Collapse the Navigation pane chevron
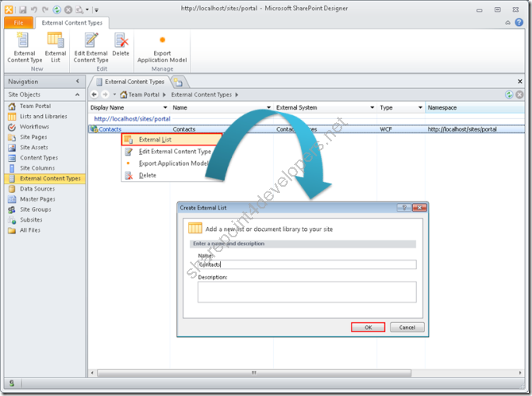532x396 pixels. 78,81
